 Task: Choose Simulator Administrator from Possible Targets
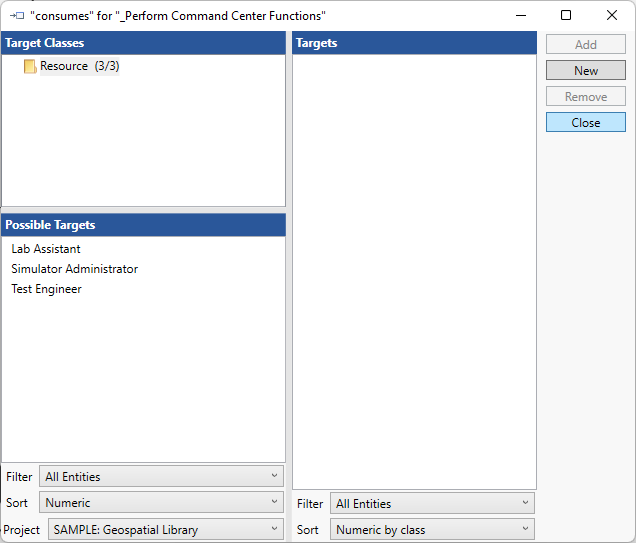(x=75, y=269)
